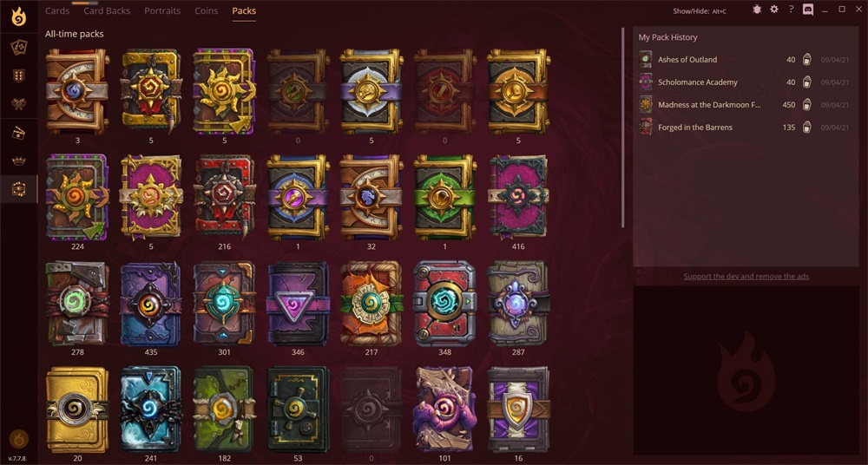Open the crossed axes sidebar icon

tap(19, 103)
